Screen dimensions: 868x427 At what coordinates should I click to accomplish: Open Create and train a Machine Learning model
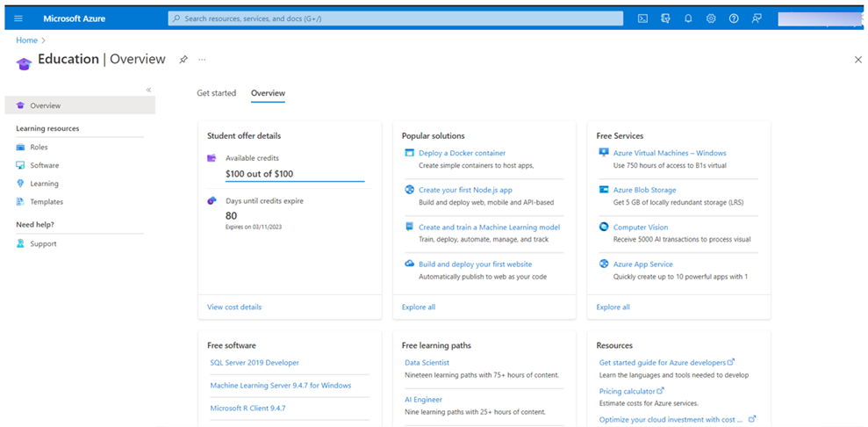tap(490, 227)
